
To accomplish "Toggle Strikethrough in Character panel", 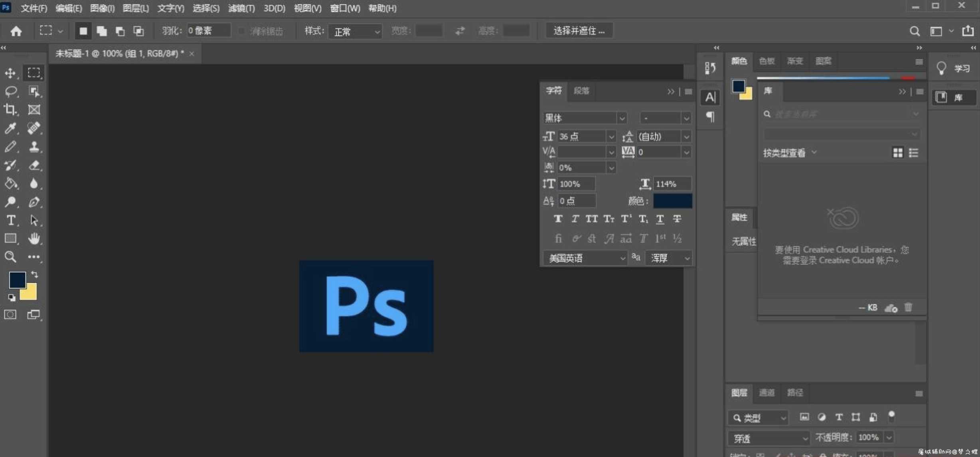I will tap(677, 219).
